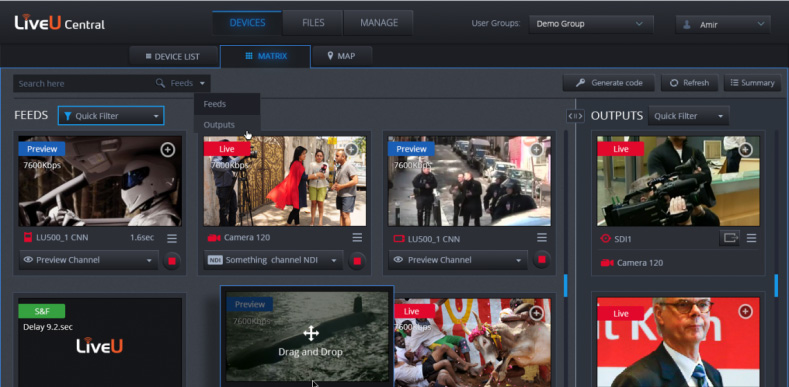
Task: Open the search scope Feeds dropdown
Action: [x=188, y=84]
